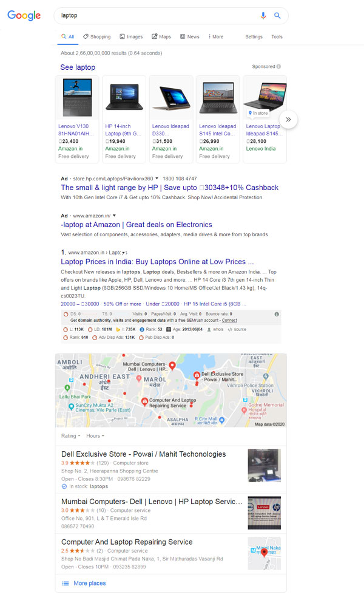364x600 pixels.
Task: Open search Tools
Action: 277,36
